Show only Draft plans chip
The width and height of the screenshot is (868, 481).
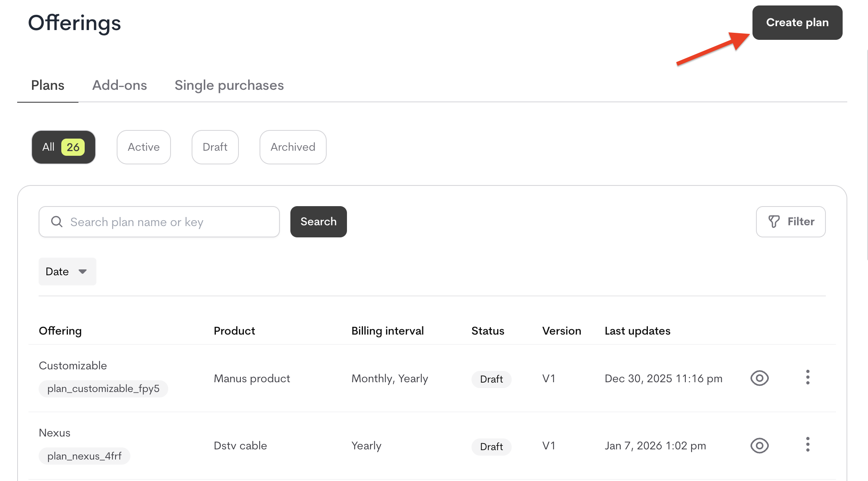coord(215,147)
